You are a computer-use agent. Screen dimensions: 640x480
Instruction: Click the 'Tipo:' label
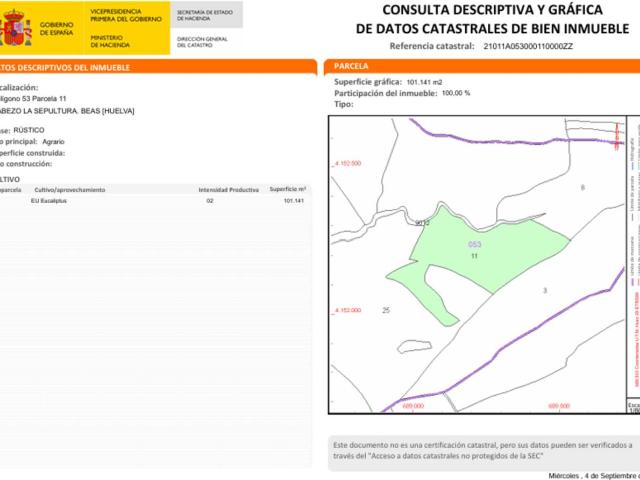344,104
